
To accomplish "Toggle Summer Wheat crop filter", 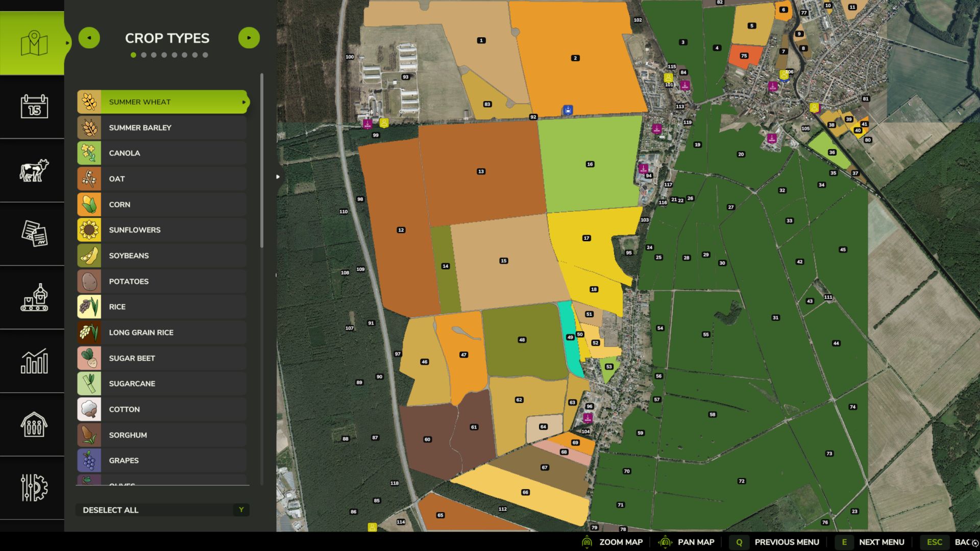I will (162, 102).
